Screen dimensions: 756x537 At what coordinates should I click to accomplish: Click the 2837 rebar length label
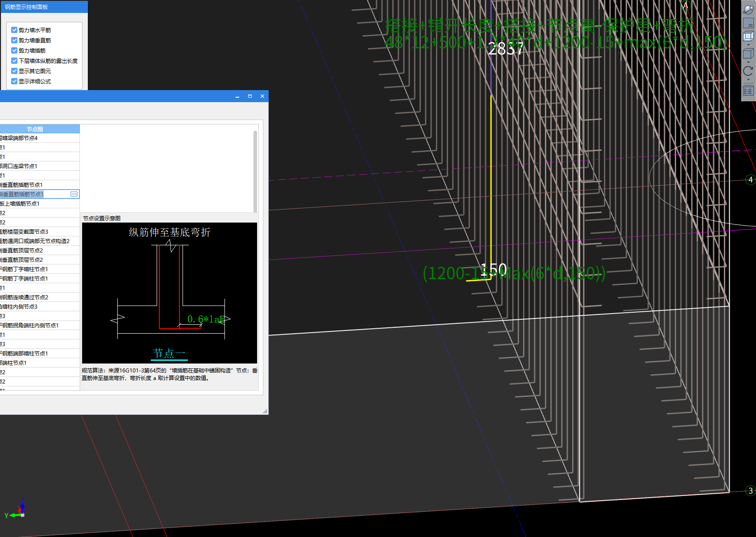click(506, 49)
